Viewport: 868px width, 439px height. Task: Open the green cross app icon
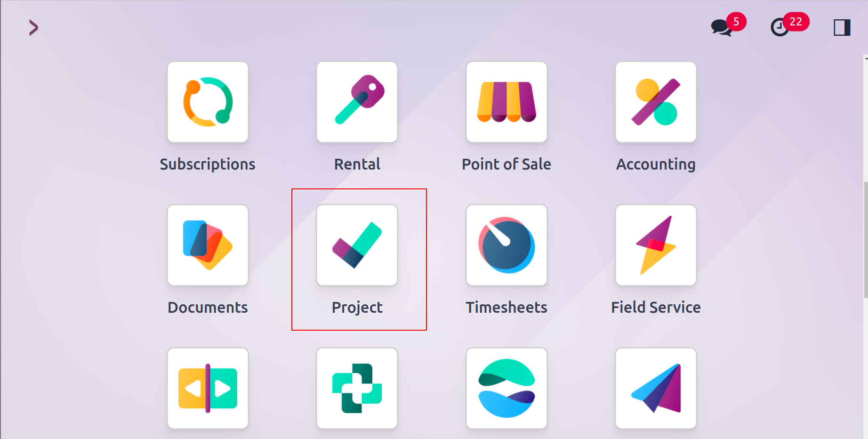point(357,388)
